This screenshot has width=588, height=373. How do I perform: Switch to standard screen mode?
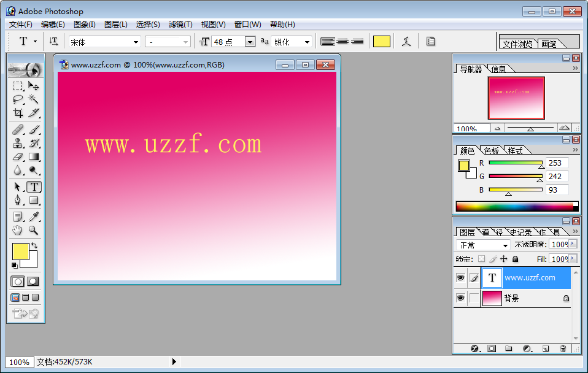point(15,298)
